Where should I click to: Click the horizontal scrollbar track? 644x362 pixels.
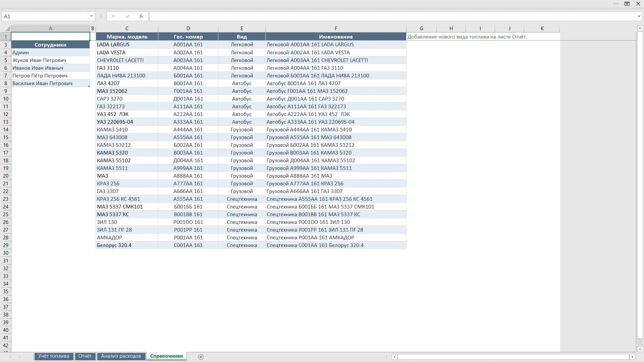pyautogui.click(x=513, y=357)
